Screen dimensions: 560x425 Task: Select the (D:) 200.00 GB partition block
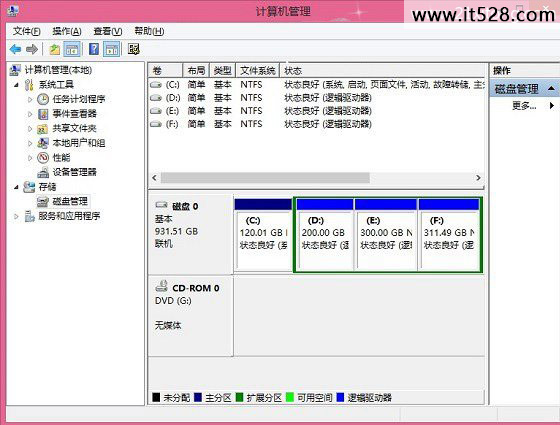coord(325,235)
